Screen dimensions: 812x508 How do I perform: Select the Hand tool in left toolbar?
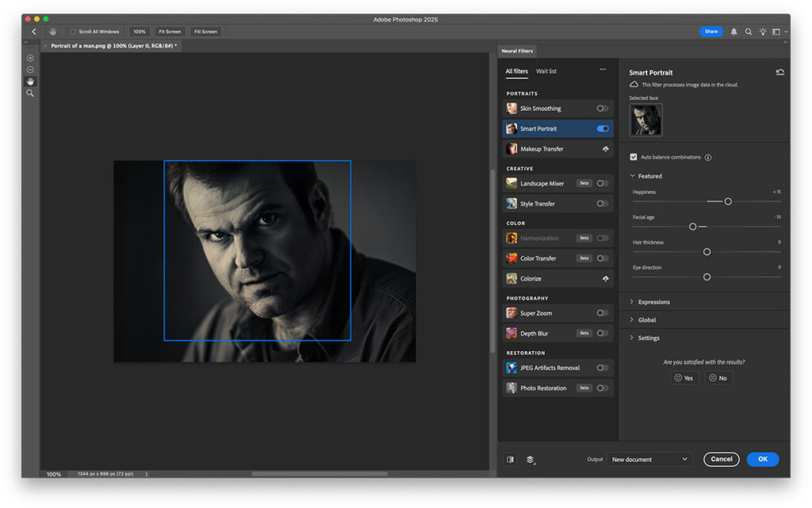pyautogui.click(x=30, y=82)
